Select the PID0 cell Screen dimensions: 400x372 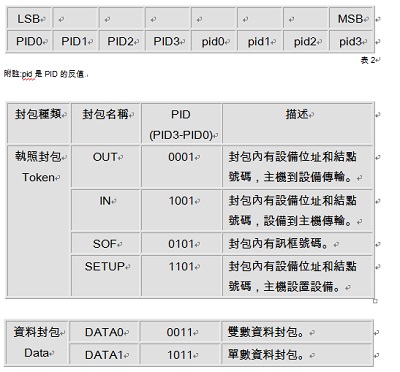pyautogui.click(x=29, y=41)
